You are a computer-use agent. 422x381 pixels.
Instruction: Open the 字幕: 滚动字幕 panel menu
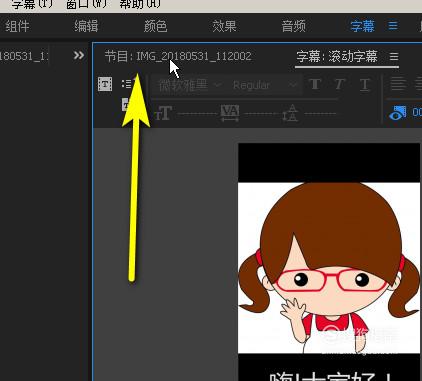pyautogui.click(x=394, y=57)
